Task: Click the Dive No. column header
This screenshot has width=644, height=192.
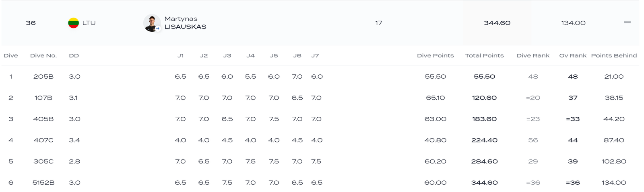Action: tap(43, 55)
